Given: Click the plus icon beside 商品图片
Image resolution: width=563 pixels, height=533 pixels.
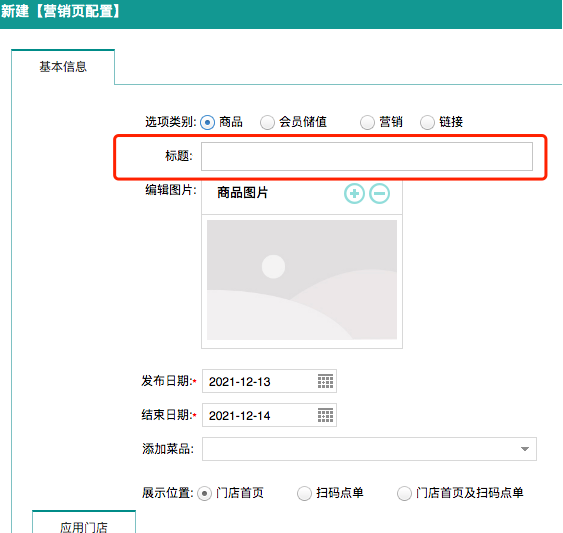Looking at the screenshot, I should pos(354,194).
